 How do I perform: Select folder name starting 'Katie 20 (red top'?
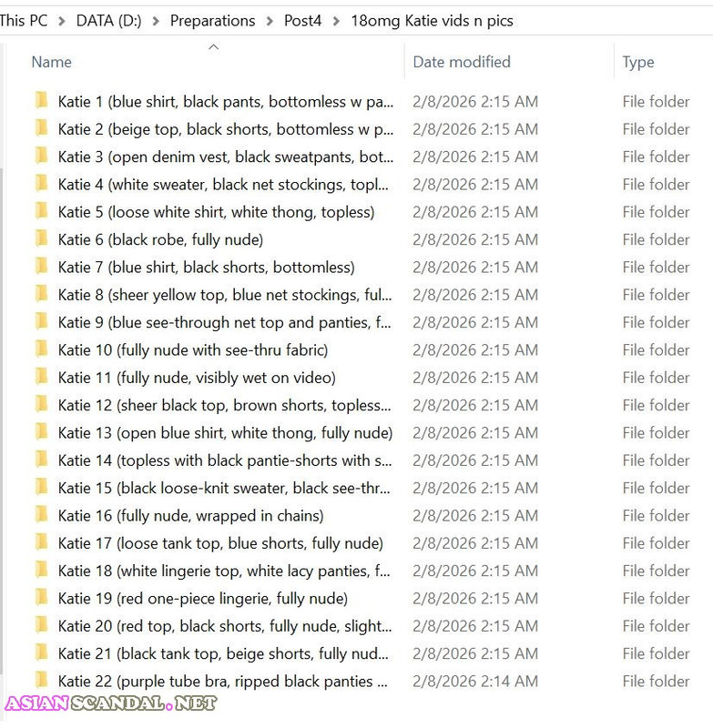click(x=225, y=625)
